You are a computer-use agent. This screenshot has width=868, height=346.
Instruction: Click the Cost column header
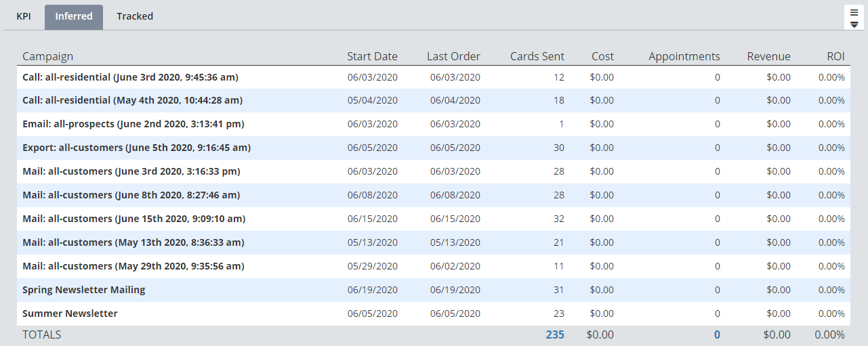point(602,56)
